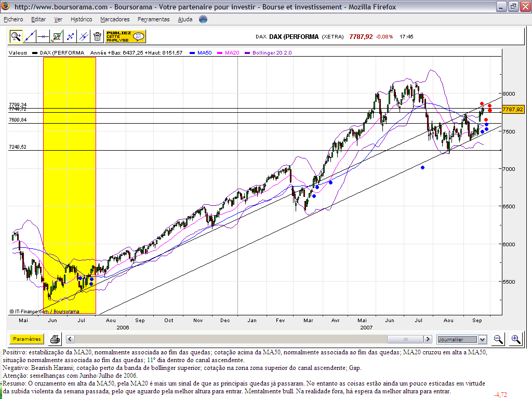The image size is (532, 399).
Task: Open the Ajuda menu
Action: tap(185, 19)
